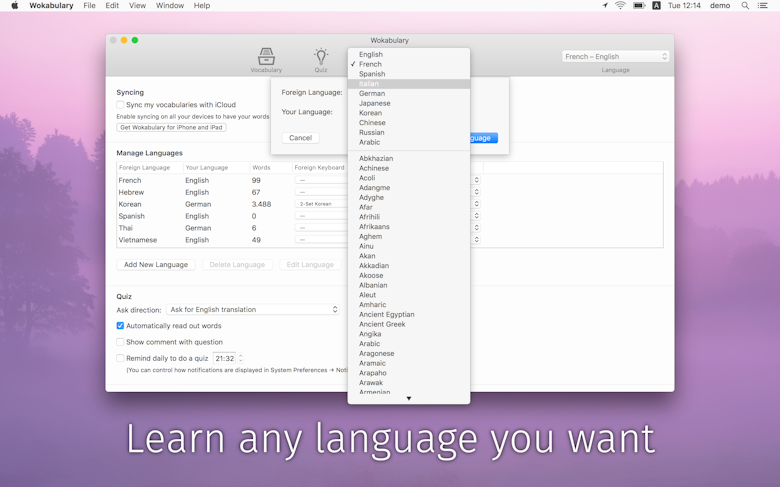Pick Russian from the language popup
The width and height of the screenshot is (780, 487).
pyautogui.click(x=409, y=132)
